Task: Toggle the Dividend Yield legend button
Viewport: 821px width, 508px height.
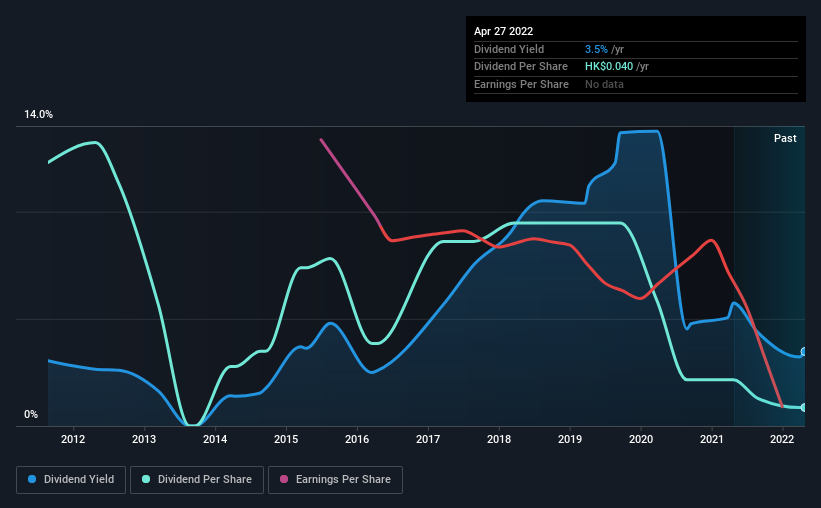Action: coord(71,480)
